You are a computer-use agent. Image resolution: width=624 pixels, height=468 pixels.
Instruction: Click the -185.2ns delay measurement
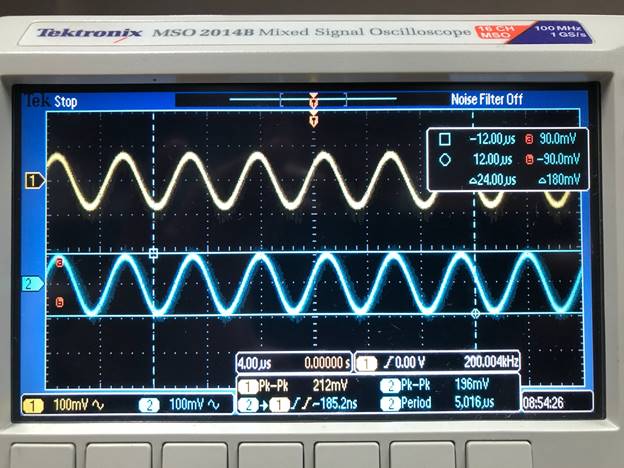pyautogui.click(x=298, y=404)
